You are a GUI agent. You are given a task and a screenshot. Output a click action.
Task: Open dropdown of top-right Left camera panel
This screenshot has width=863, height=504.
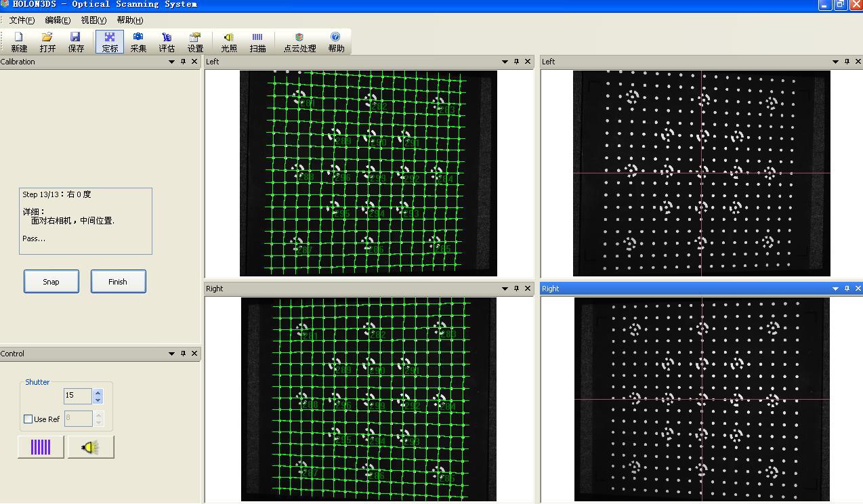(835, 62)
